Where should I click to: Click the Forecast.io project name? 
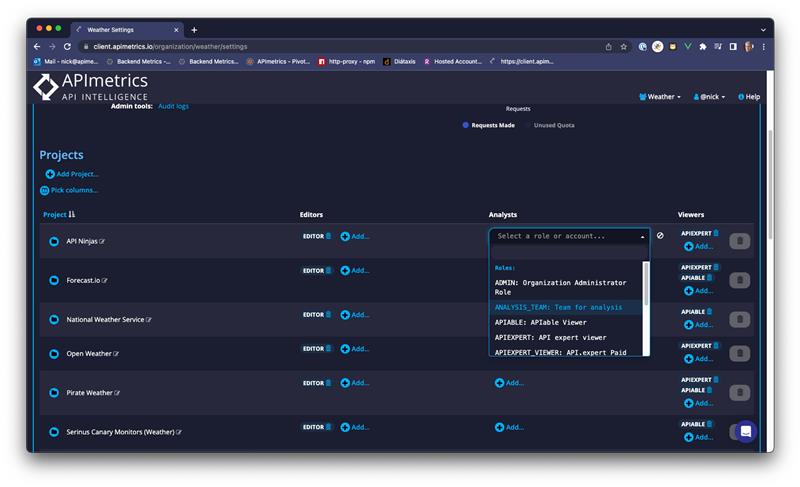(x=83, y=280)
